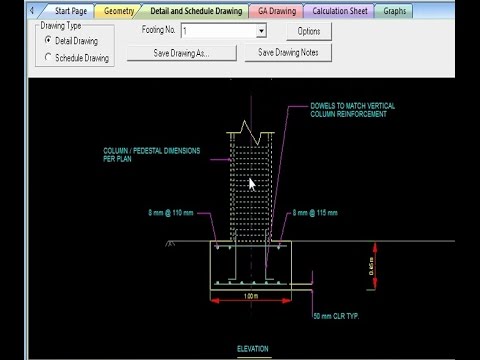The width and height of the screenshot is (480, 360).
Task: Switch to the Graphs tab
Action: click(394, 11)
